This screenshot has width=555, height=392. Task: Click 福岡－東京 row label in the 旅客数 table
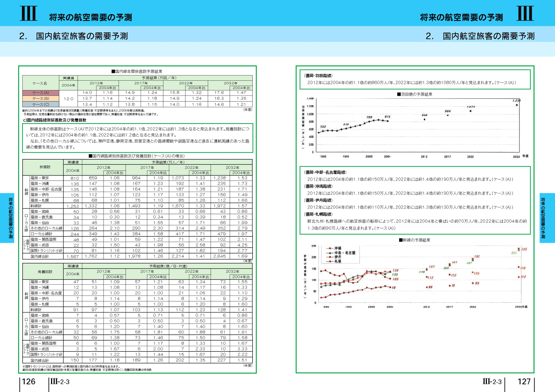tap(40, 178)
